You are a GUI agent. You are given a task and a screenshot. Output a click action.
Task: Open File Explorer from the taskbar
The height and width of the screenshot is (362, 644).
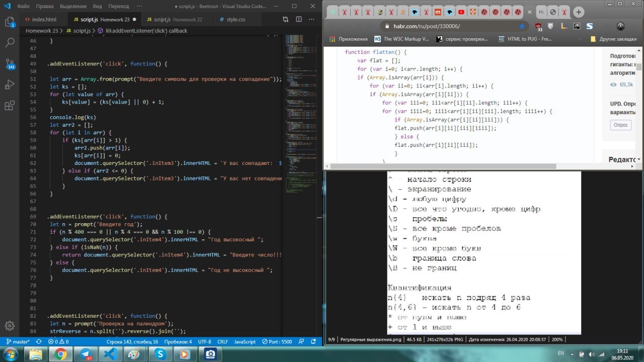[x=36, y=354]
